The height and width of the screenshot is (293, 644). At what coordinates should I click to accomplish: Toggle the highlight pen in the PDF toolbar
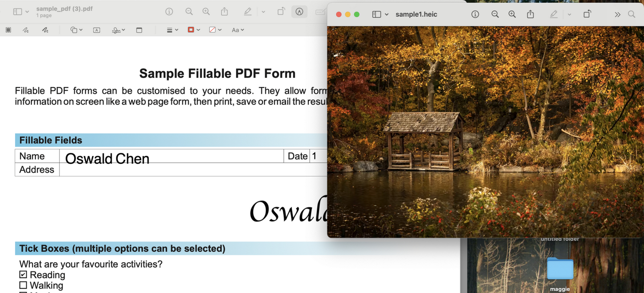(x=247, y=11)
